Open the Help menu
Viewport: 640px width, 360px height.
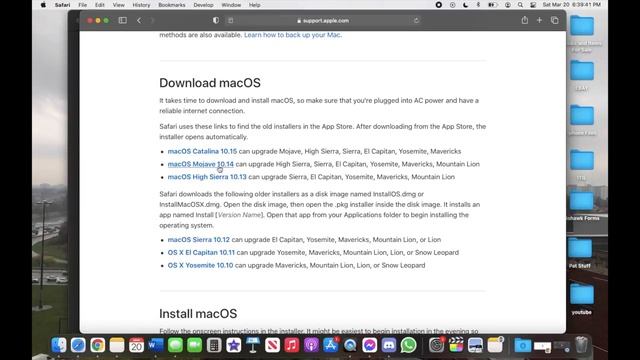coord(254,5)
